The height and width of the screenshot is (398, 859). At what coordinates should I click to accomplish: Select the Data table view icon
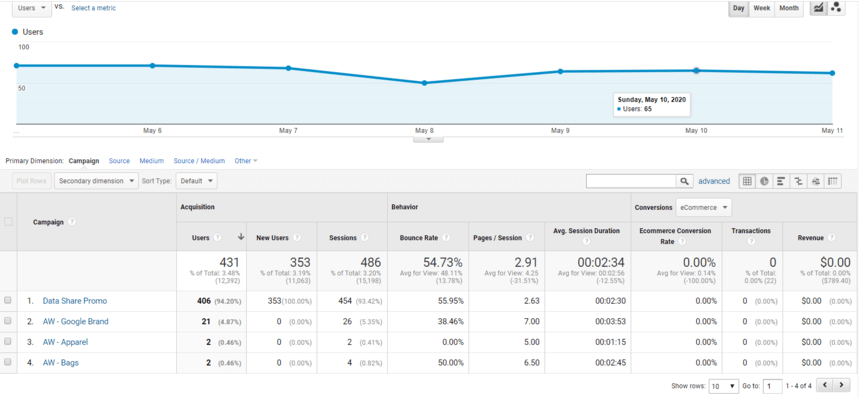(748, 181)
